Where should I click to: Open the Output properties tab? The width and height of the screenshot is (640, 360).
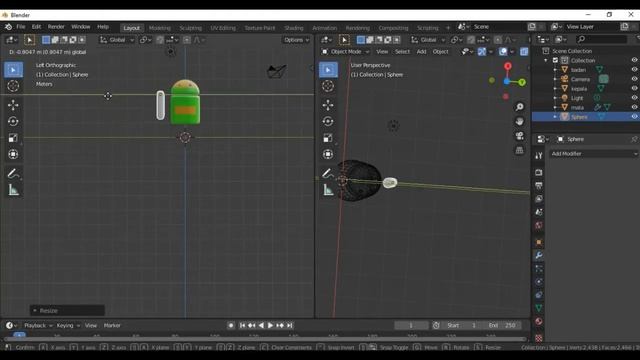[539, 186]
